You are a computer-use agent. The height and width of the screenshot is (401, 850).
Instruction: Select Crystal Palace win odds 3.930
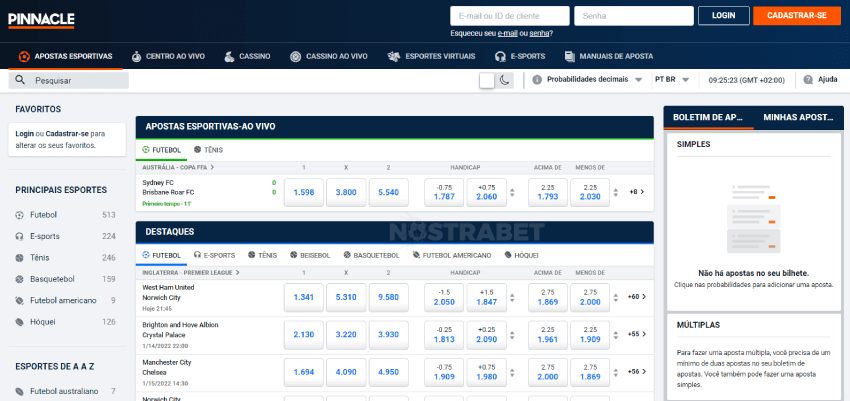[x=389, y=335]
